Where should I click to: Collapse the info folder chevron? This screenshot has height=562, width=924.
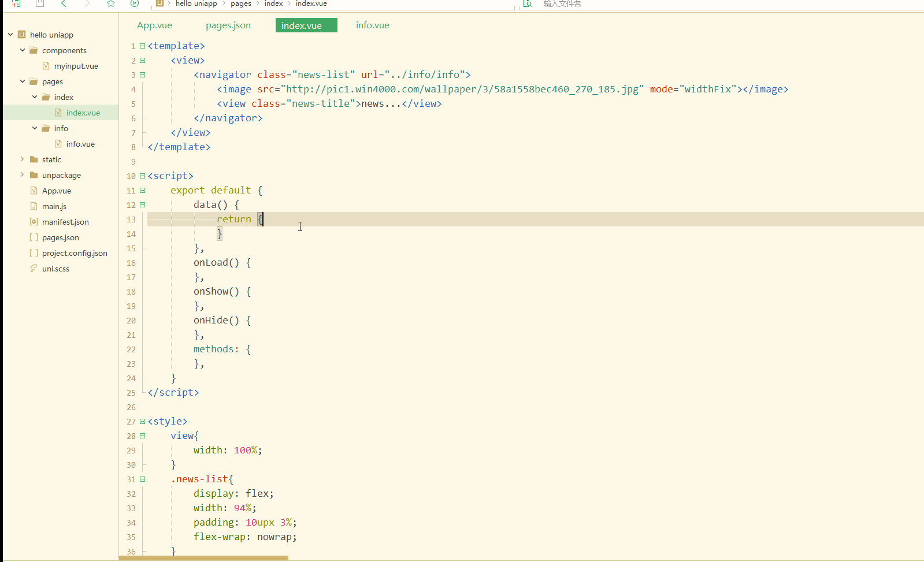click(x=35, y=128)
